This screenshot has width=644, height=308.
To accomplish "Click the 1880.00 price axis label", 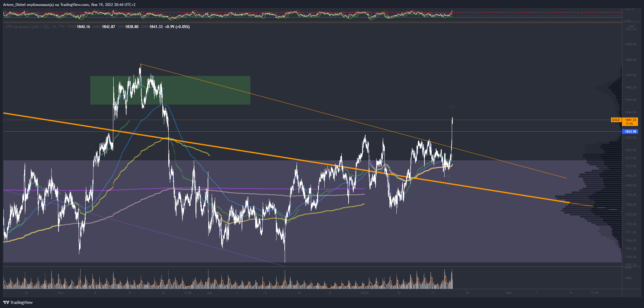I will tap(630, 60).
